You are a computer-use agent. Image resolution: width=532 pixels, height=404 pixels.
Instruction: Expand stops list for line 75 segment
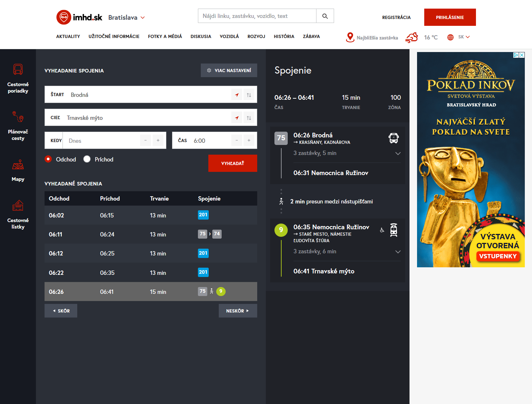point(398,154)
